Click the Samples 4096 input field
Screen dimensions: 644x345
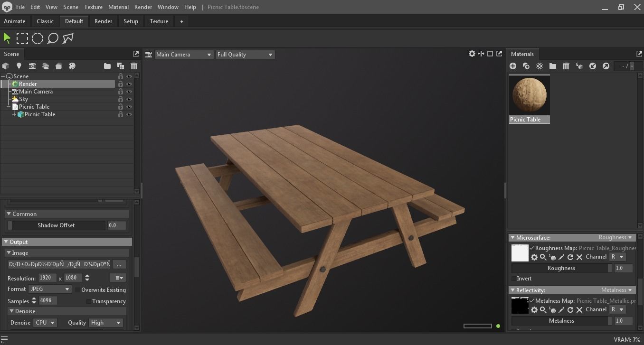[x=47, y=300]
